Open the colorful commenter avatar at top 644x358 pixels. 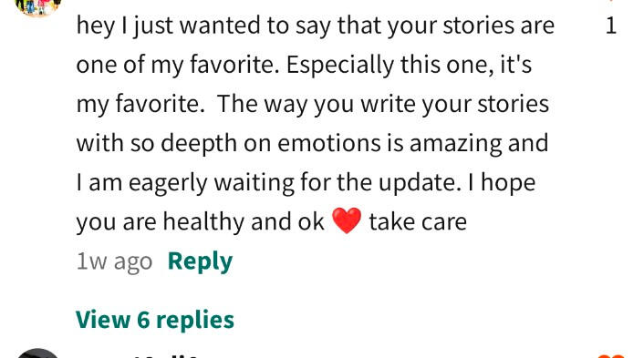click(x=37, y=6)
